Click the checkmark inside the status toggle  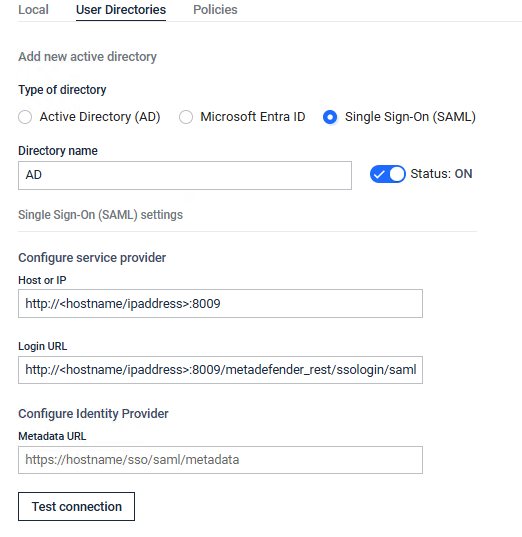379,175
